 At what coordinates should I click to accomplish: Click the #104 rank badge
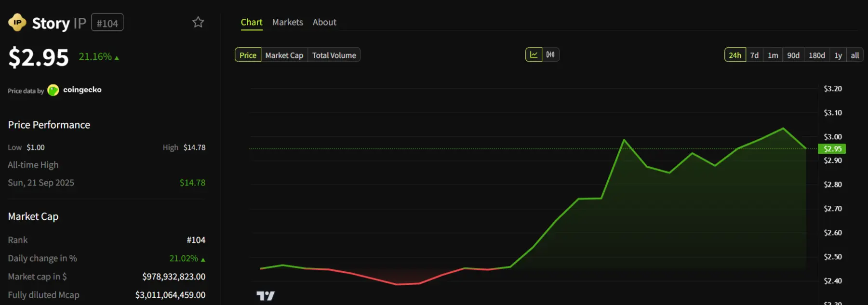107,23
